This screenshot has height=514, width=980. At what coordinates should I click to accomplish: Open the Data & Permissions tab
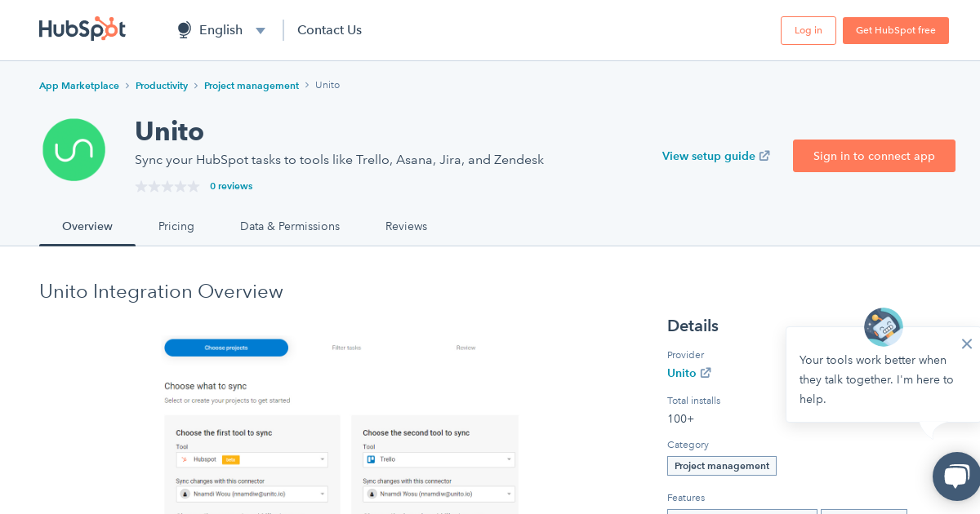(x=290, y=227)
